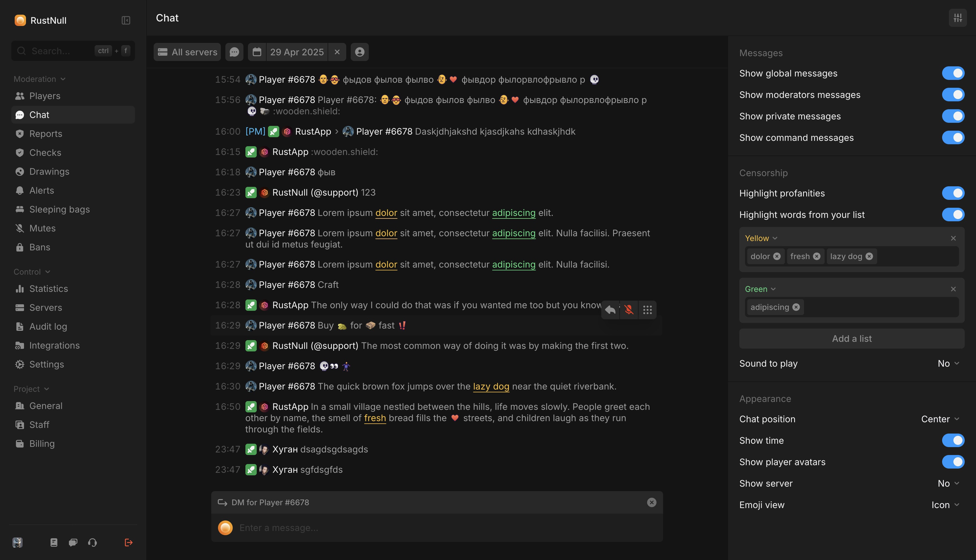Screen dimensions: 976x560
Task: Go to Audit log page
Action: (x=48, y=327)
